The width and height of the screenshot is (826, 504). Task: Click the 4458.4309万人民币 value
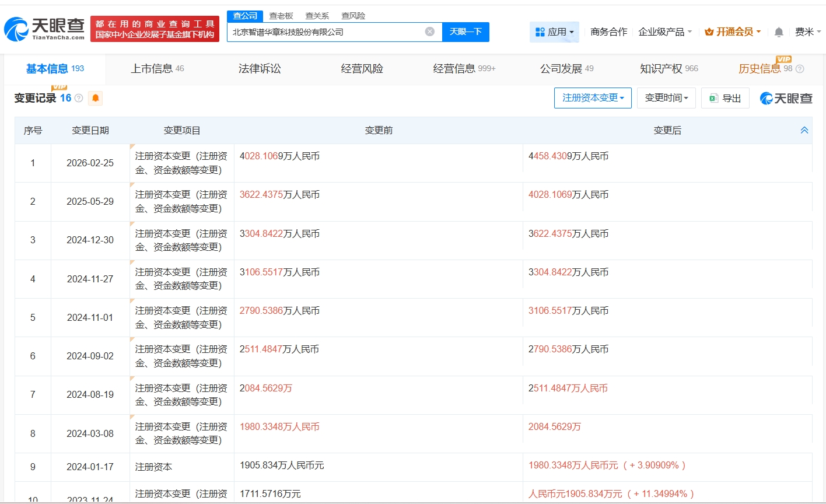[x=568, y=156]
